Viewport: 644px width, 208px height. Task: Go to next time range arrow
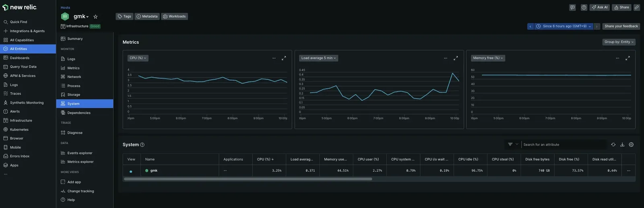tap(597, 26)
